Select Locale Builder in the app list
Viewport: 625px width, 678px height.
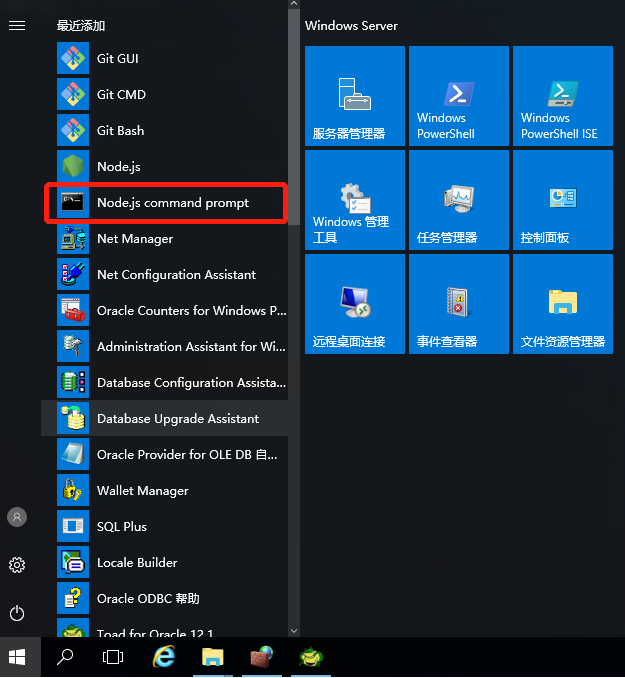coord(136,562)
